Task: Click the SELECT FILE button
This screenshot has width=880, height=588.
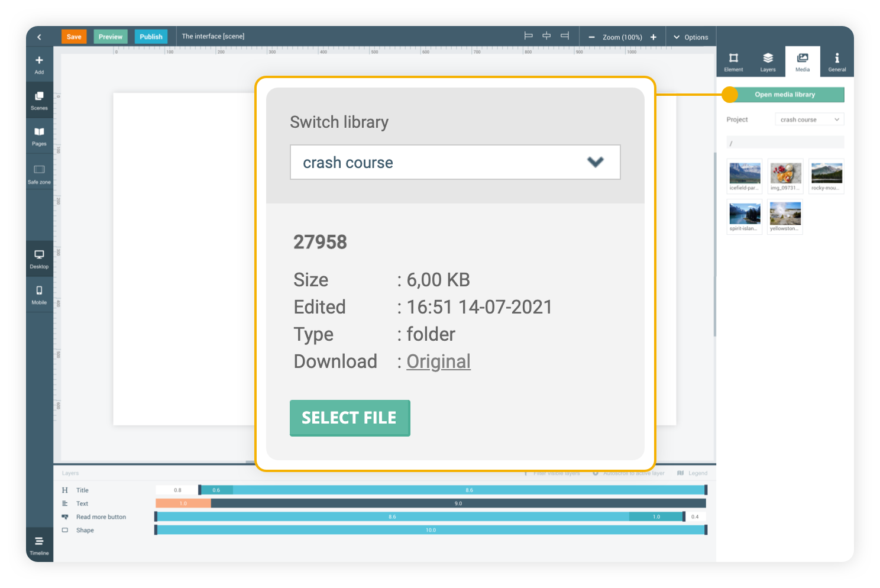Action: click(350, 418)
